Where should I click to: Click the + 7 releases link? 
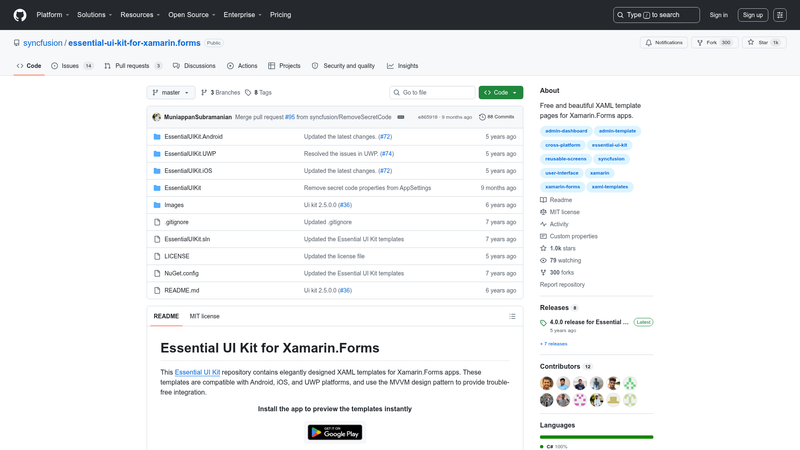point(554,344)
